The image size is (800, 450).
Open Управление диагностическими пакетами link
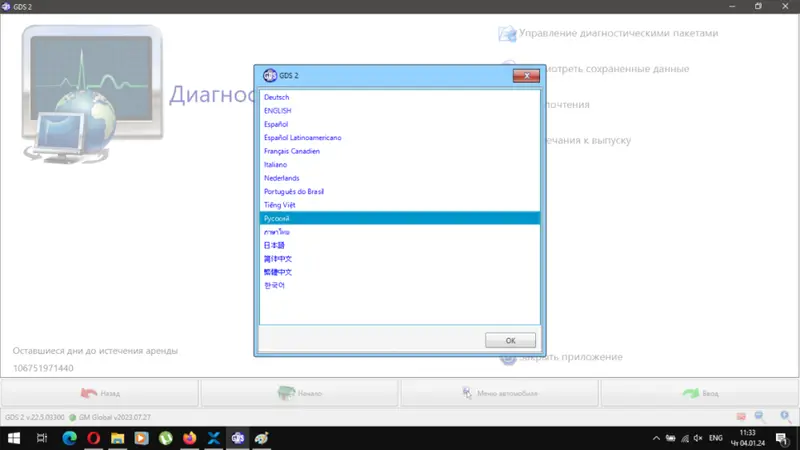pyautogui.click(x=618, y=33)
